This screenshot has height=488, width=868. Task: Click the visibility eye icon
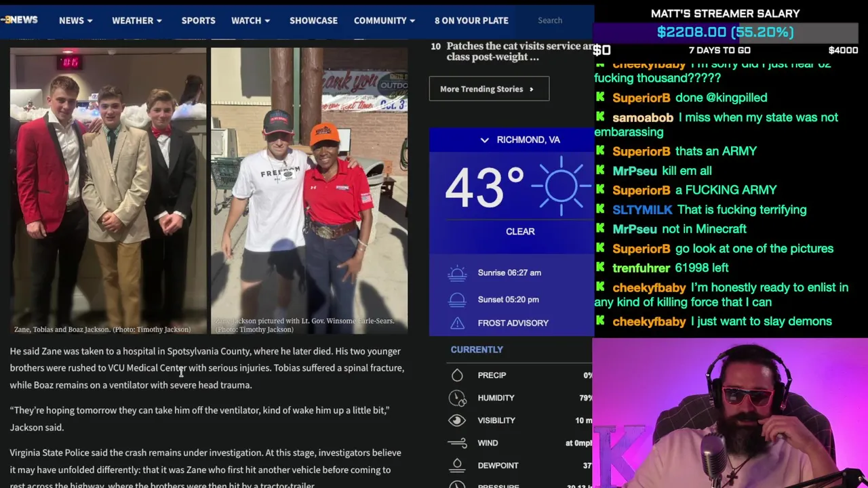pos(457,420)
